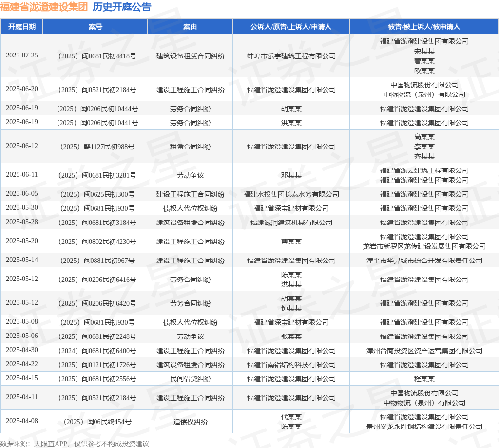
Task: Click plaintiff 福建诚润建筑机械有限公司
Action: (x=291, y=223)
